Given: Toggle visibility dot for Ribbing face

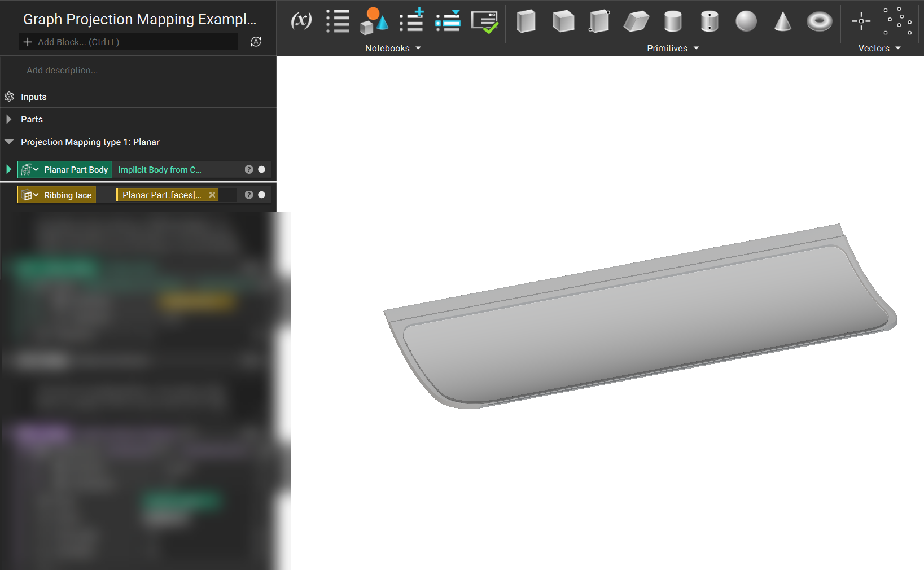Looking at the screenshot, I should click(x=261, y=195).
